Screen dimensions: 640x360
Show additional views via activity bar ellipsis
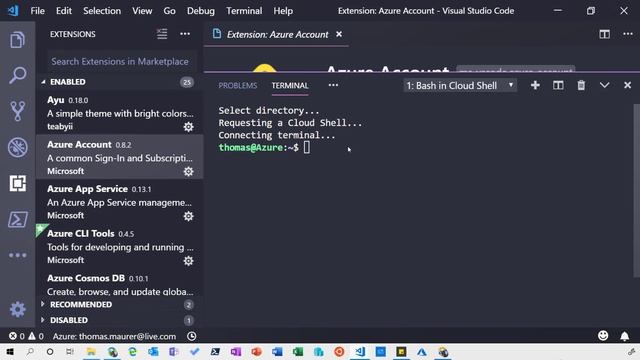click(17, 256)
